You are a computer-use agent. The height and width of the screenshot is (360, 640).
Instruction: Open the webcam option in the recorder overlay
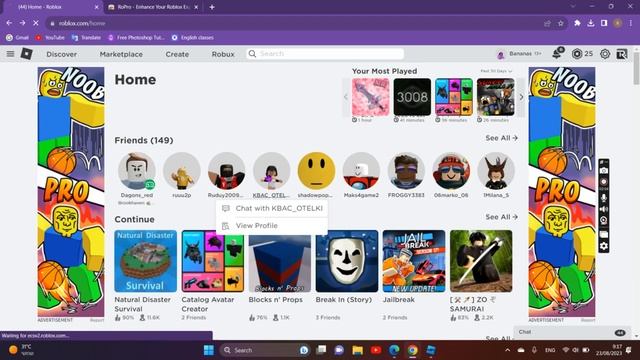(x=604, y=220)
